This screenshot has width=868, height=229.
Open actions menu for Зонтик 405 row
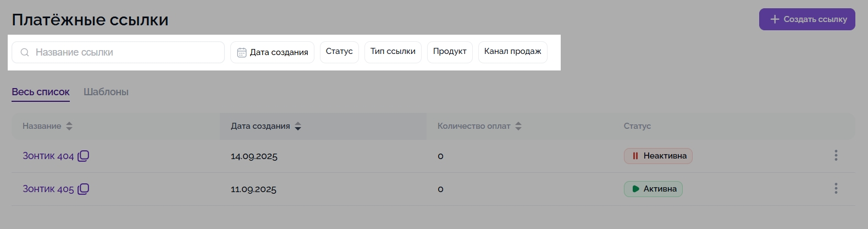(836, 189)
